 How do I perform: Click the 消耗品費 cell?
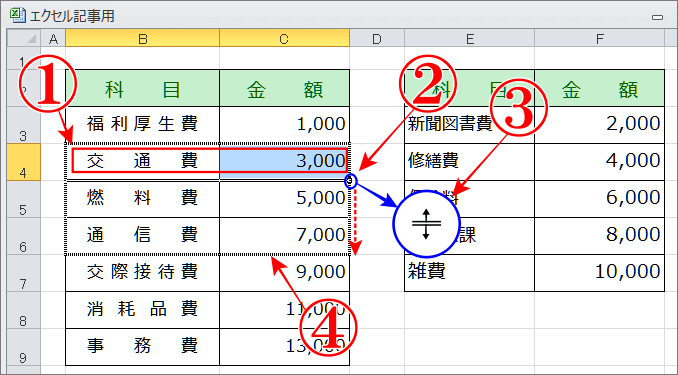(142, 310)
